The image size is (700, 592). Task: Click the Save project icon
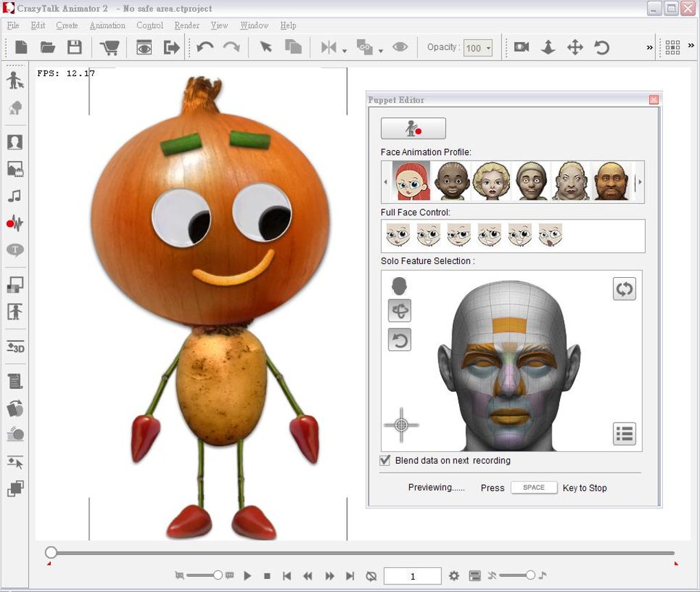click(74, 47)
